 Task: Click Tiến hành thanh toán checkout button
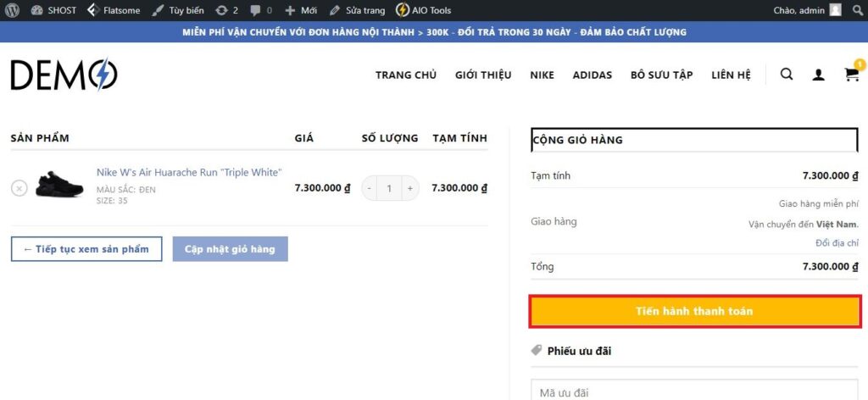pyautogui.click(x=695, y=311)
